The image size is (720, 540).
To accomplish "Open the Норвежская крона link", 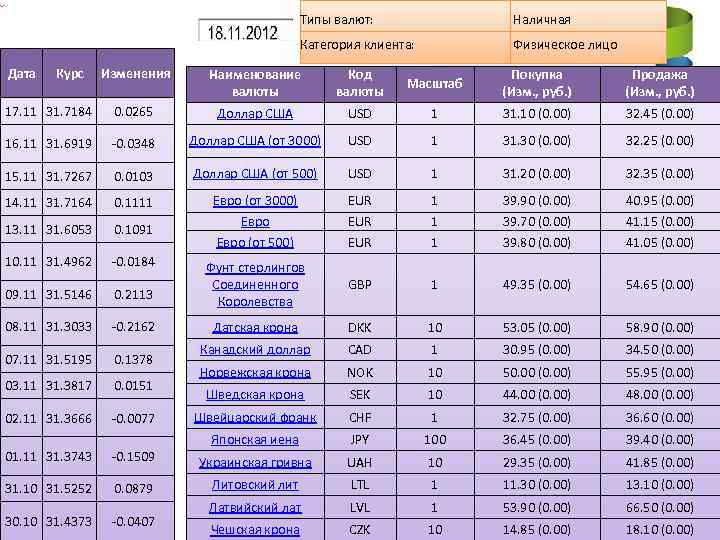I will point(255,372).
